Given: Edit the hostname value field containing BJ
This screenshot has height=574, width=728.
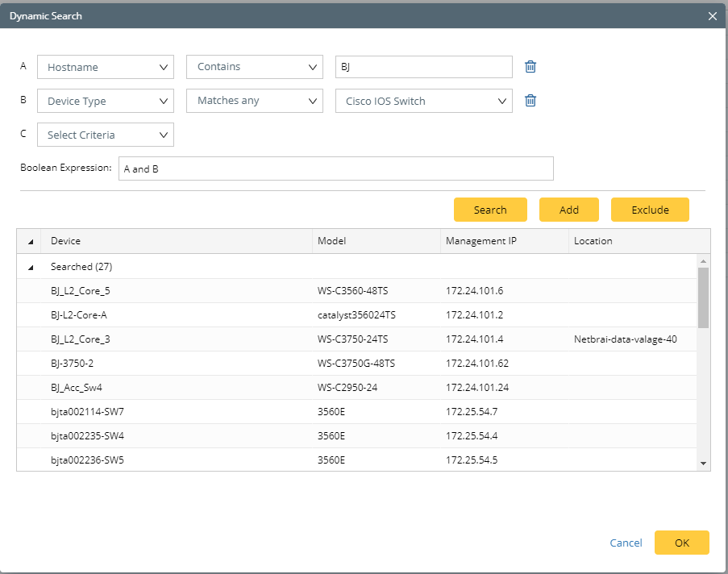Looking at the screenshot, I should pos(423,67).
